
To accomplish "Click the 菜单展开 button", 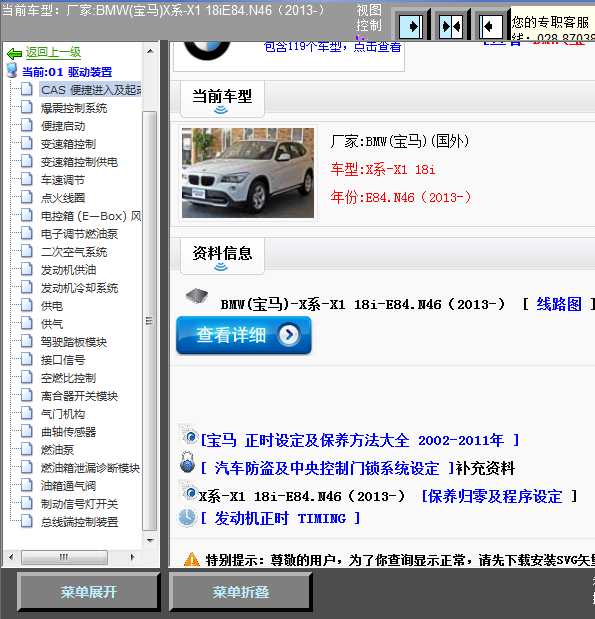I will [x=88, y=592].
